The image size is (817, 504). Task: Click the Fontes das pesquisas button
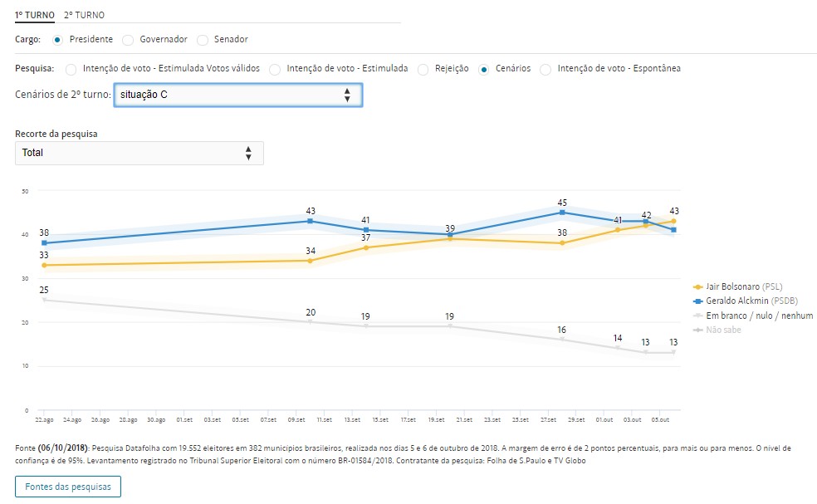(68, 486)
